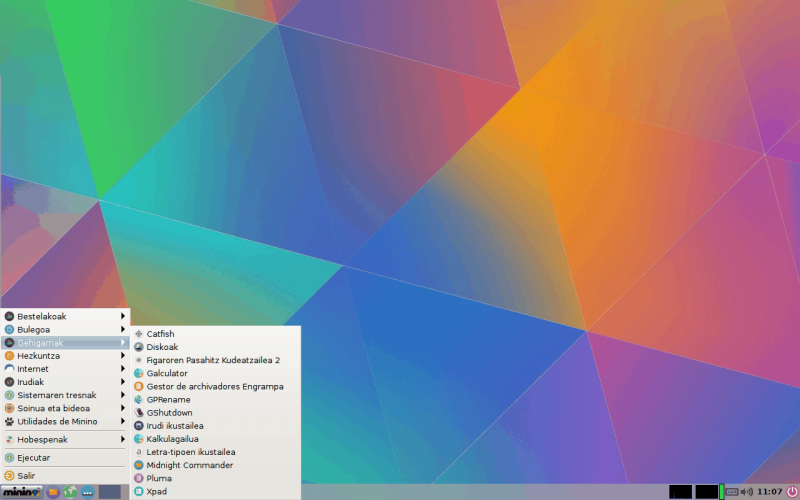
Task: Launch Midnight Commander
Action: tap(215, 465)
